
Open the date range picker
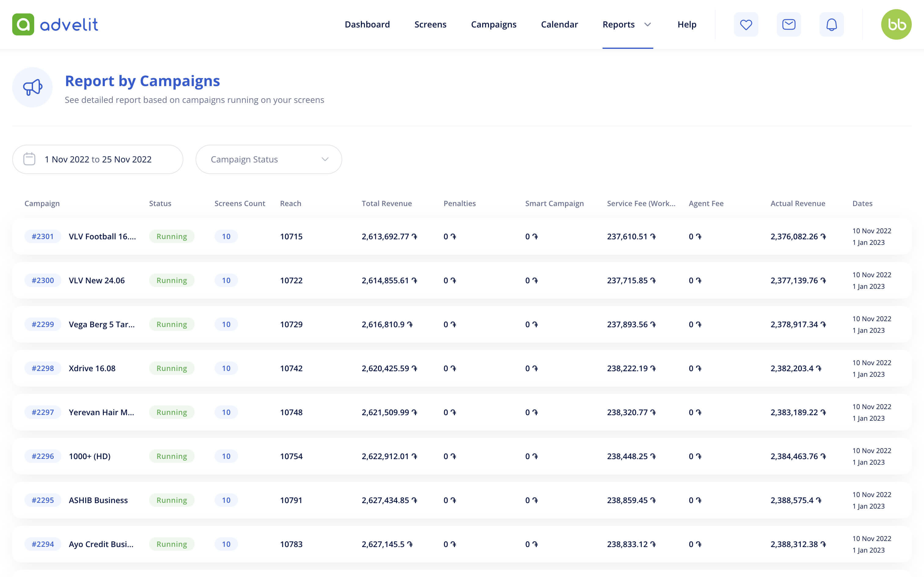click(98, 159)
